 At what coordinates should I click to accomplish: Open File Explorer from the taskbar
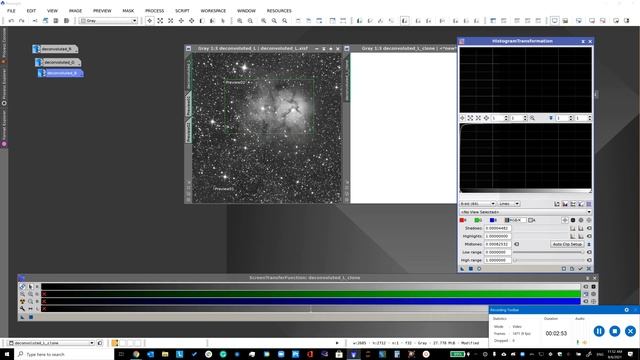(165, 354)
